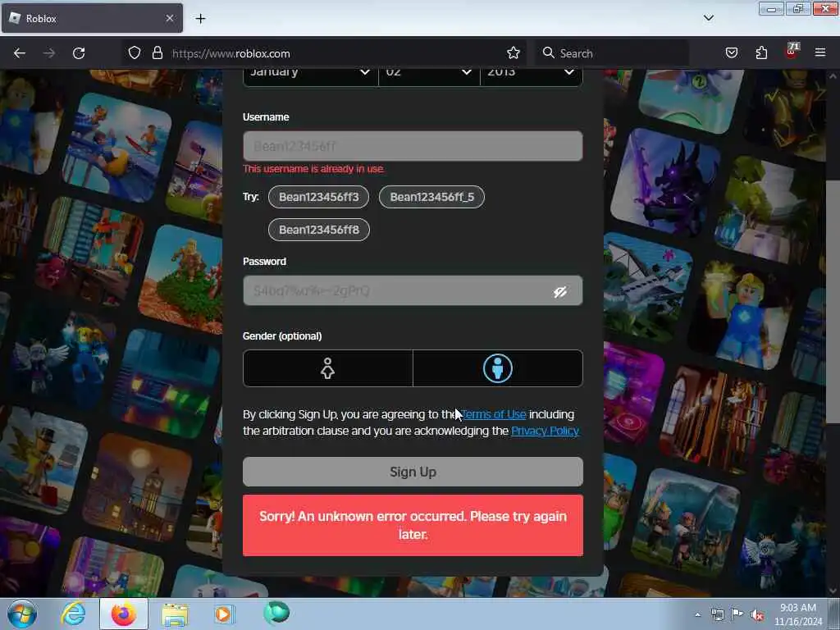Close the Roblox tab
The width and height of the screenshot is (840, 630).
point(169,18)
